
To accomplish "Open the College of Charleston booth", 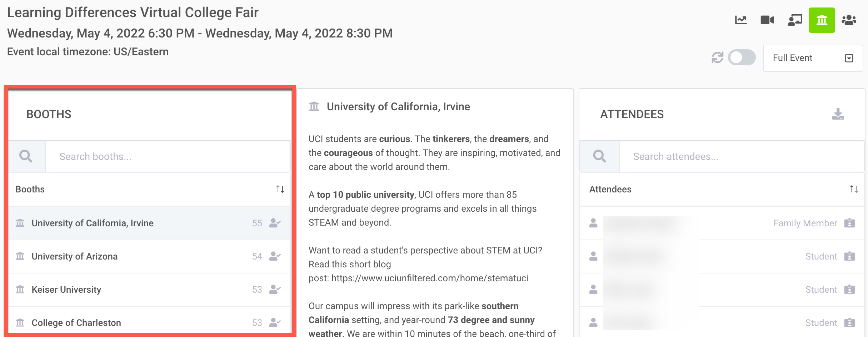I will coord(76,323).
